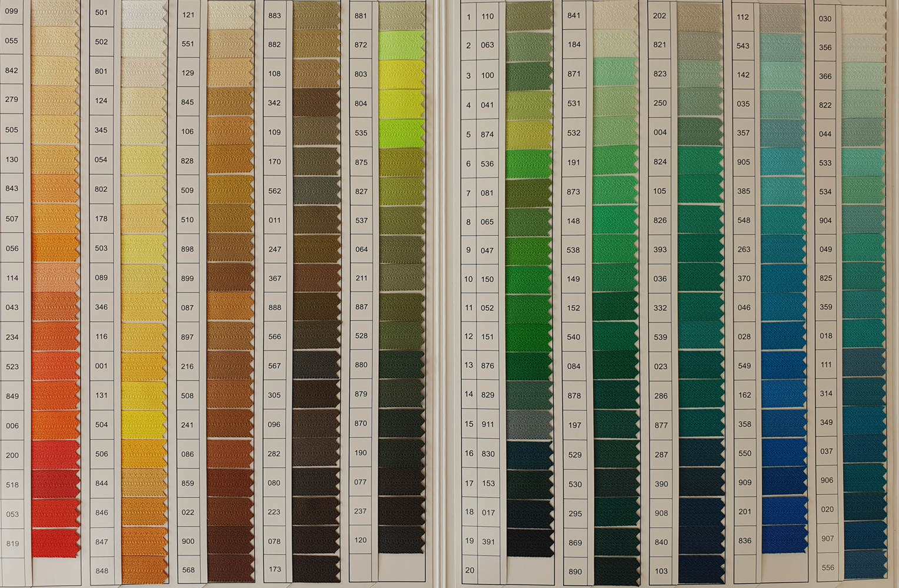Pick the bright green swatch 536
This screenshot has width=899, height=588.
pos(529,164)
